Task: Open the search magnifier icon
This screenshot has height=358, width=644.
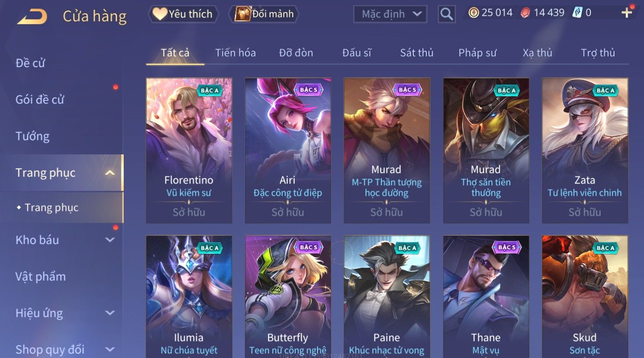Action: [x=446, y=14]
